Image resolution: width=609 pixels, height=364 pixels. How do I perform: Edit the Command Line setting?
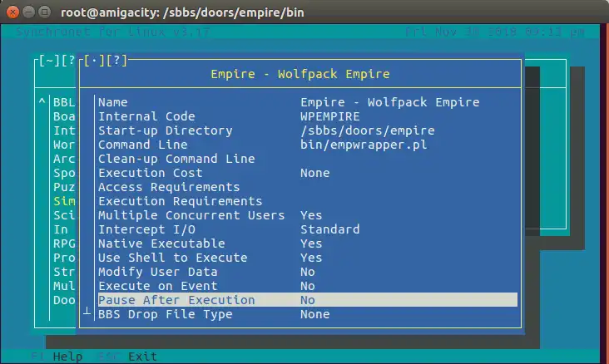[x=307, y=145]
